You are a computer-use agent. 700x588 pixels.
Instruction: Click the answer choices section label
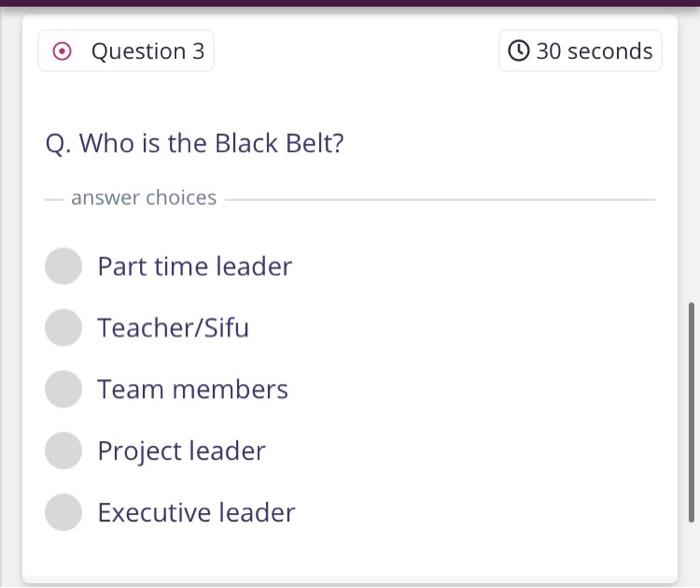pos(143,198)
